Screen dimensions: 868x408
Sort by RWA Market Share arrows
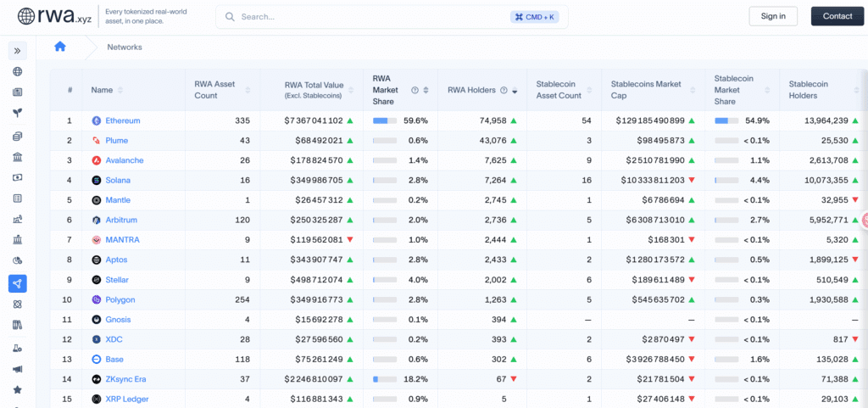(426, 90)
